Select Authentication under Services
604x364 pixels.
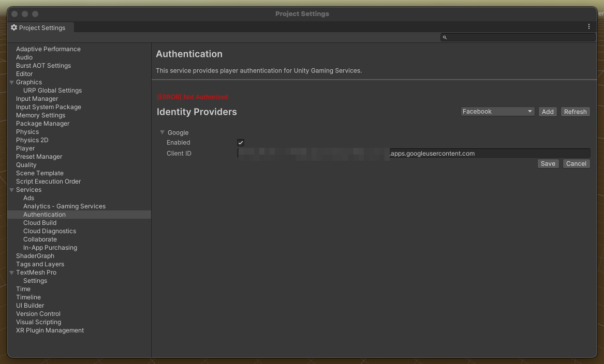pos(45,214)
